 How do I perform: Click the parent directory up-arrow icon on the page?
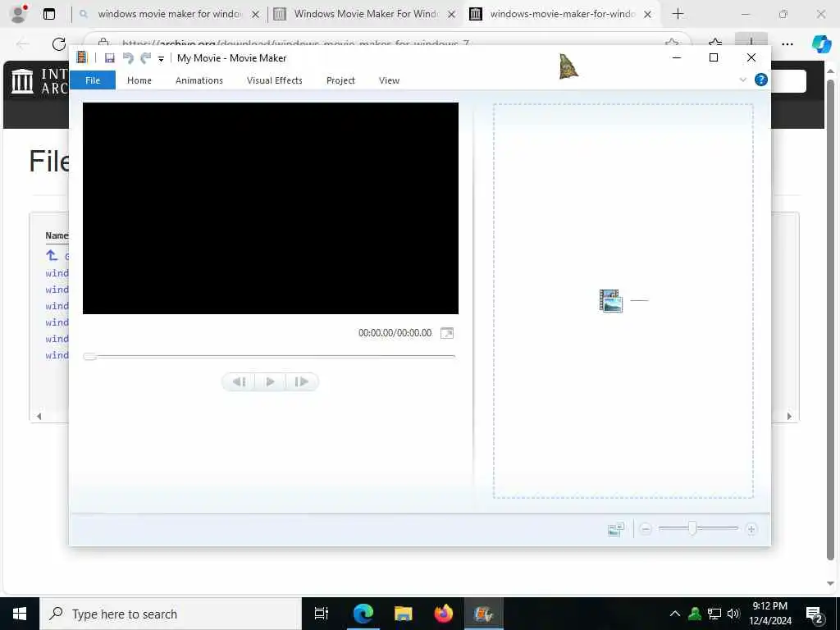[52, 256]
